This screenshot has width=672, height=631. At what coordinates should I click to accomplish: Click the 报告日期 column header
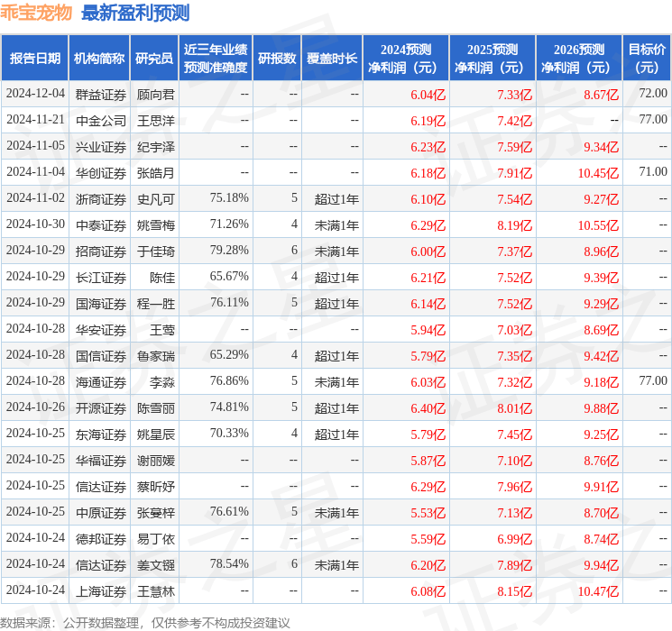pos(34,59)
